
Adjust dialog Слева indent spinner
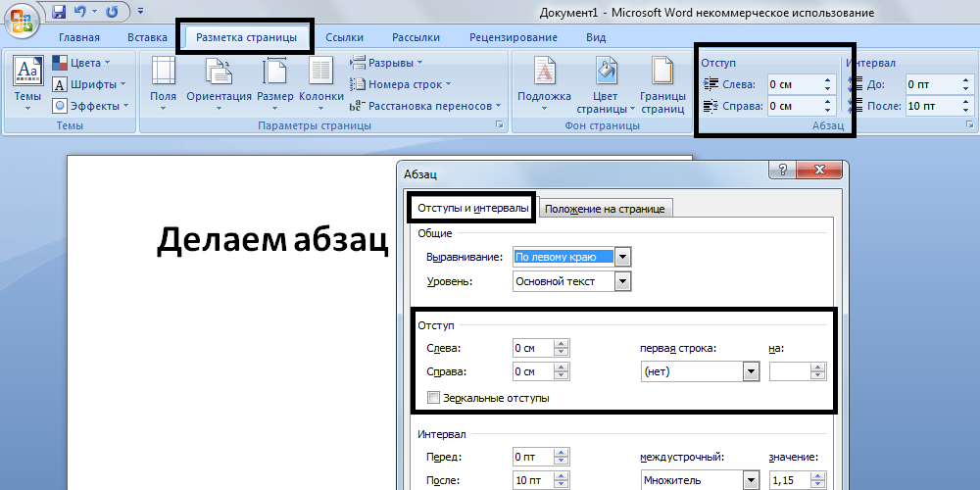[562, 348]
